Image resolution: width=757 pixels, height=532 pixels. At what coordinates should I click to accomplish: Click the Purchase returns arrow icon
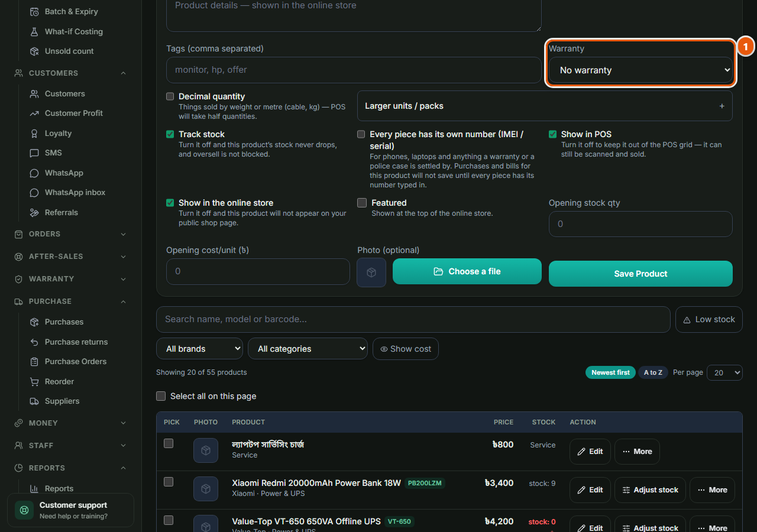34,342
